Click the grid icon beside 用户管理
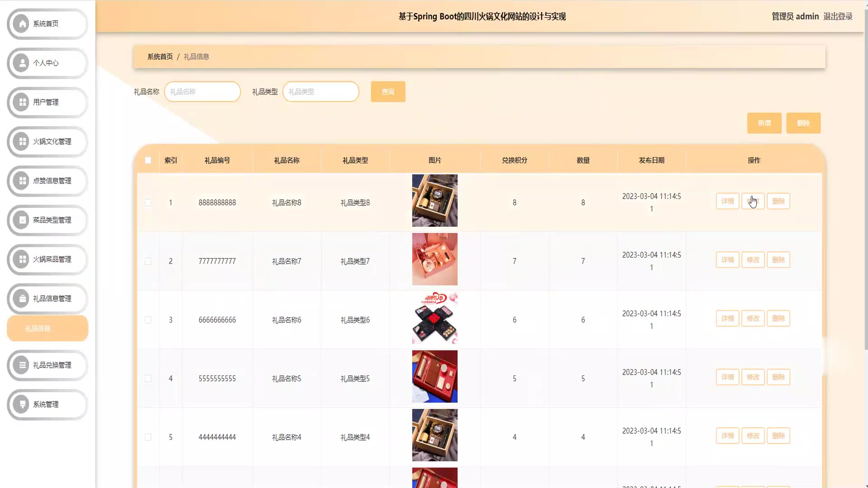The image size is (868, 488). pyautogui.click(x=22, y=102)
